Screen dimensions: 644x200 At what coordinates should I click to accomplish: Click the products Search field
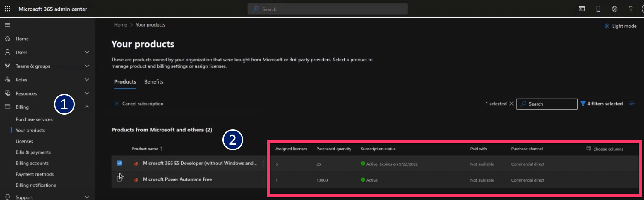pyautogui.click(x=547, y=104)
